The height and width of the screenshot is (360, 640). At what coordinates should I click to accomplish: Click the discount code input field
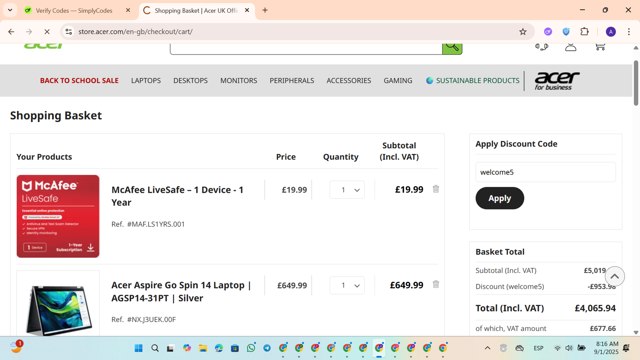[x=545, y=172]
